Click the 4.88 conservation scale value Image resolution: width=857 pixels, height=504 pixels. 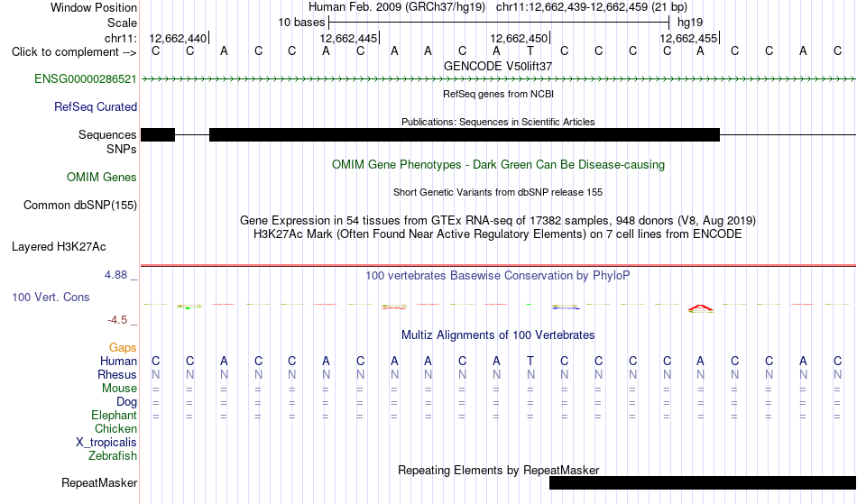point(115,275)
